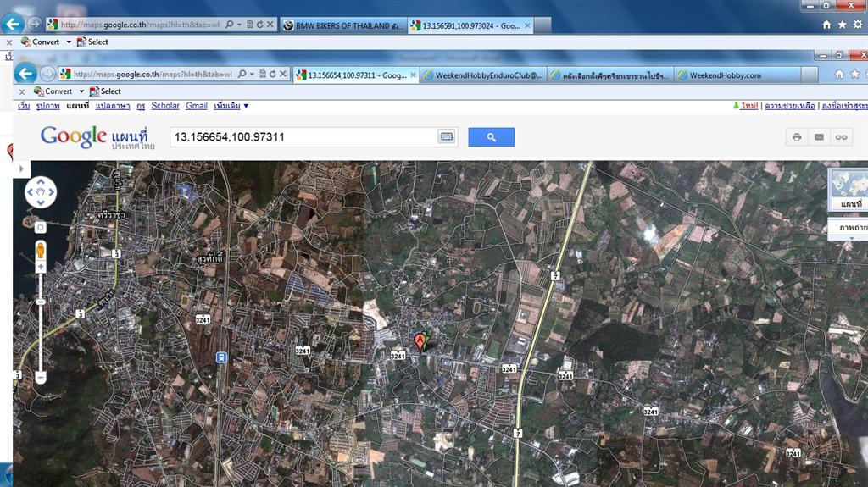Switch to the WeekendHobbyEnduroClub tab

pyautogui.click(x=483, y=75)
